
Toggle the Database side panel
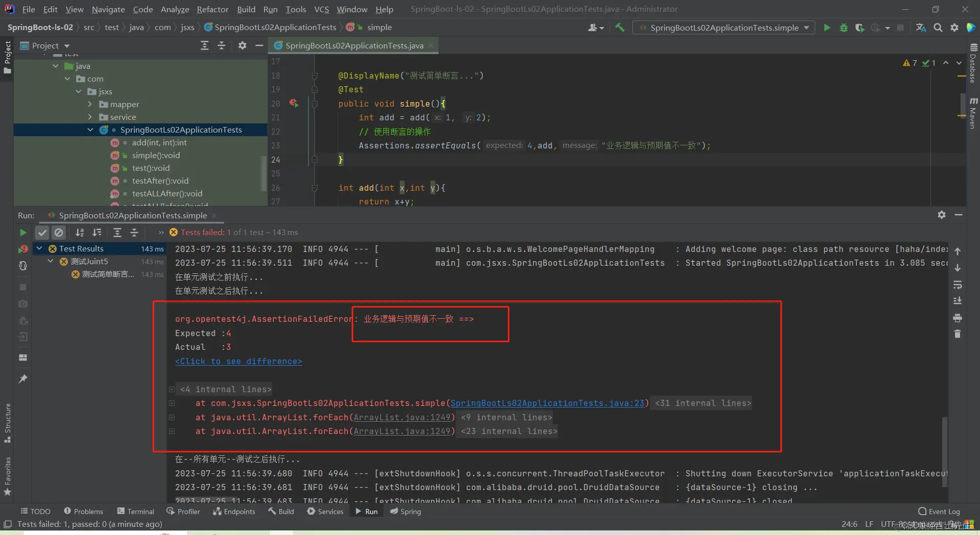point(973,62)
